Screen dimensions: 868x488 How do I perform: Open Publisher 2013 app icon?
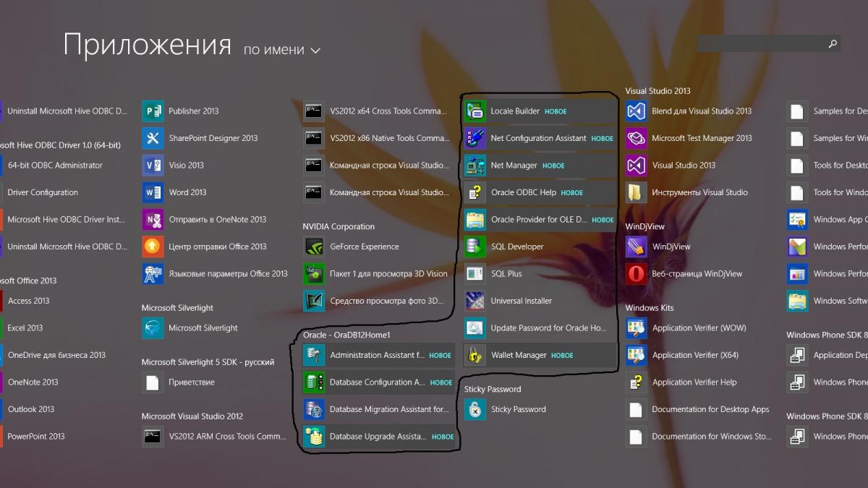tap(153, 111)
